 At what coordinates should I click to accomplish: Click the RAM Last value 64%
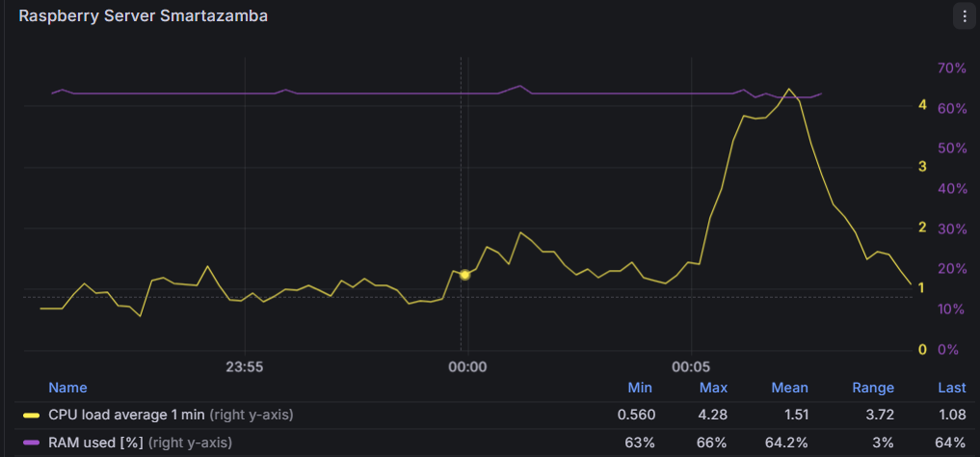[x=951, y=443]
